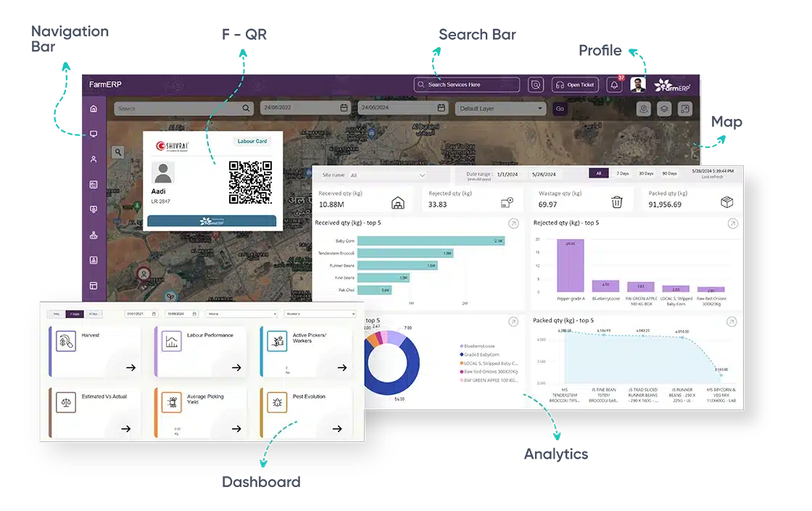This screenshot has width=812, height=511.
Task: Click the Labour Performance chart icon
Action: pos(171,341)
